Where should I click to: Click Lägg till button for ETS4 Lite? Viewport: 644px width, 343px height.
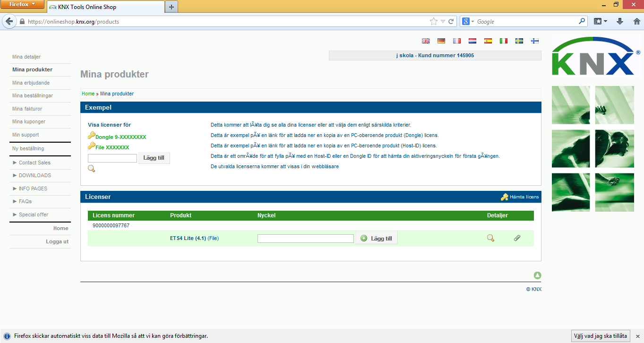(x=377, y=239)
